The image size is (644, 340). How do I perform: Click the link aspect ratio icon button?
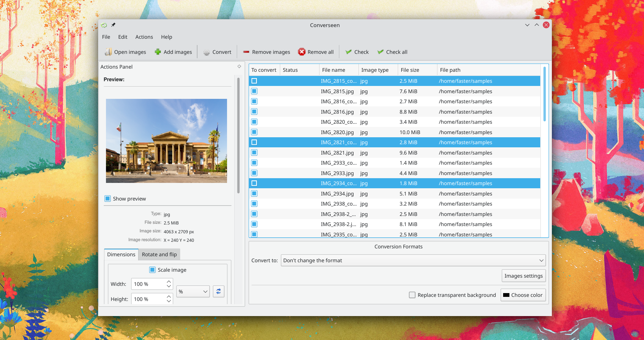(x=219, y=292)
